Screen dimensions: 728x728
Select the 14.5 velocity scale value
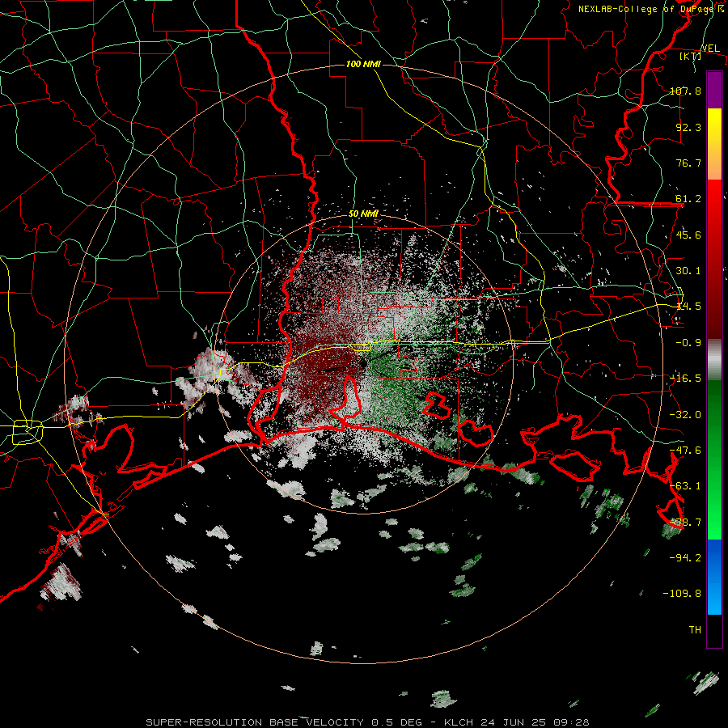(688, 307)
